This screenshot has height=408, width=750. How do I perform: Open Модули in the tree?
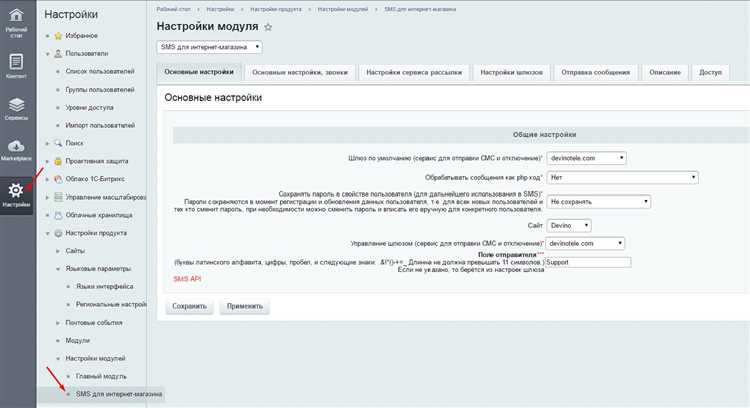[77, 341]
